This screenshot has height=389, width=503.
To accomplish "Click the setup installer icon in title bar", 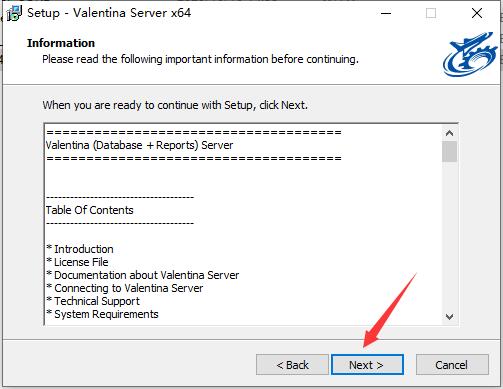I will pos(14,13).
